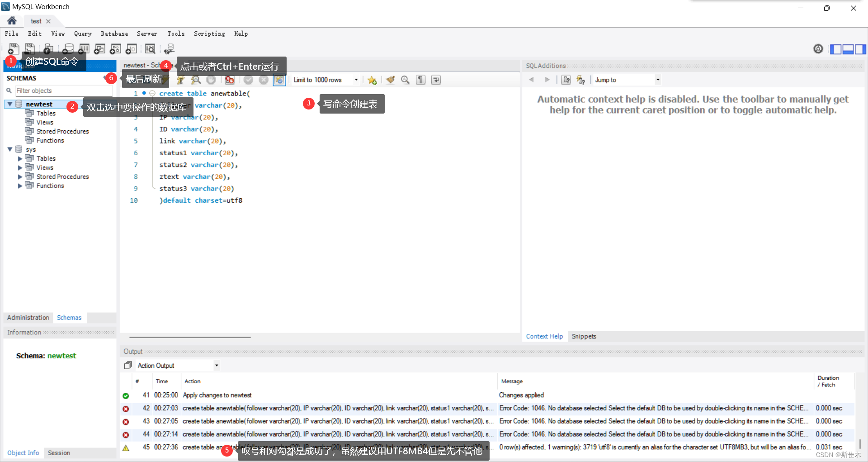Click Filter objects search field

click(64, 90)
